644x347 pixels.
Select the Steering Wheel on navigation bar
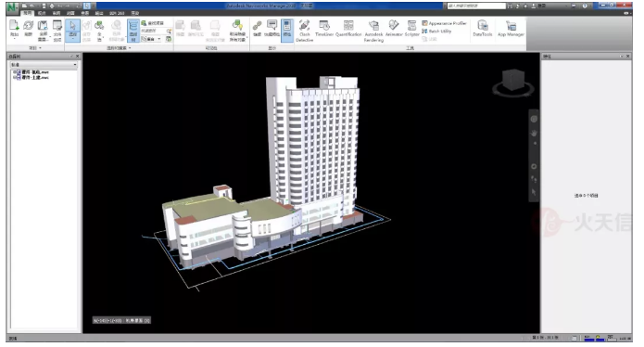[x=534, y=120]
